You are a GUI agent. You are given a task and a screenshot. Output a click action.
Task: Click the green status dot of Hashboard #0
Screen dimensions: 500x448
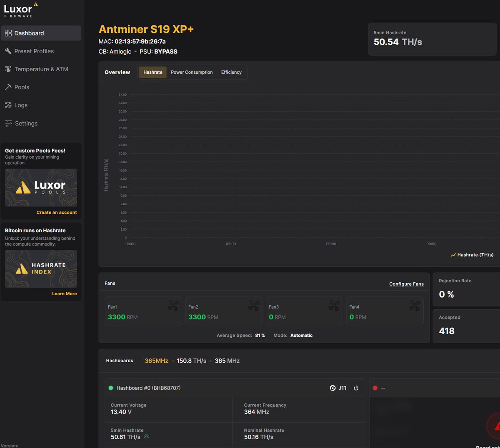[111, 388]
